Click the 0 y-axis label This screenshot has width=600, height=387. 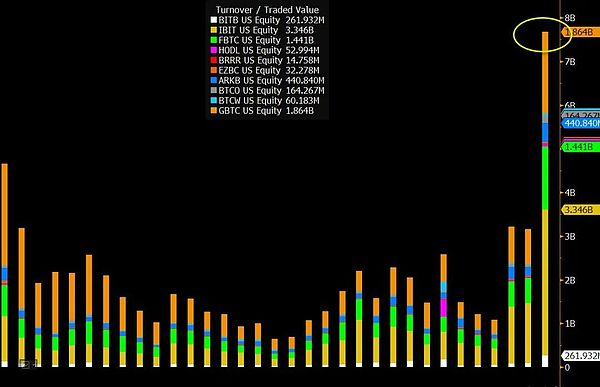tap(567, 367)
